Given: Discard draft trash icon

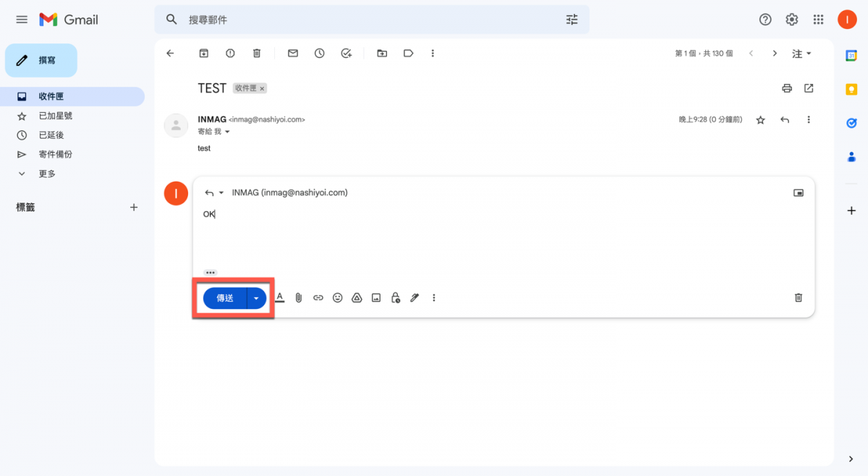Looking at the screenshot, I should point(799,298).
